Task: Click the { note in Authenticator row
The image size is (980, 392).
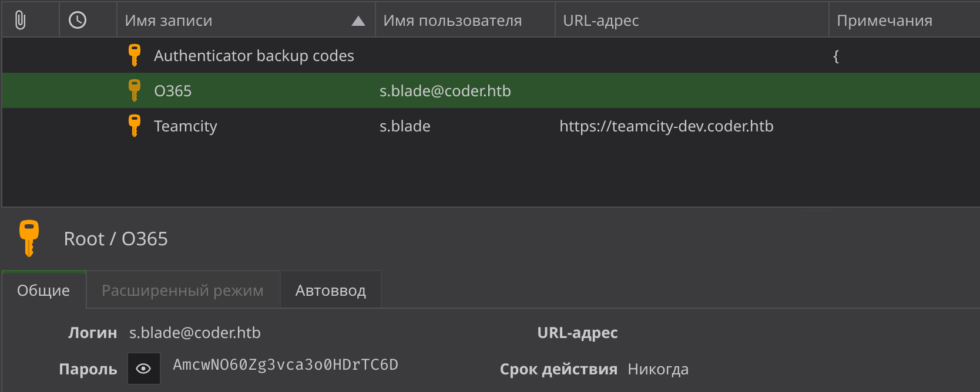Action: point(836,56)
